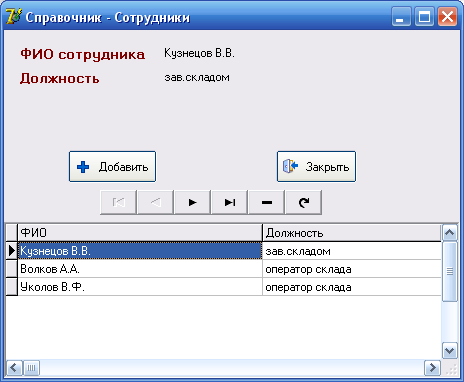Viewport: 464px width, 382px height.
Task: Click the ФИО column header
Action: [x=140, y=233]
